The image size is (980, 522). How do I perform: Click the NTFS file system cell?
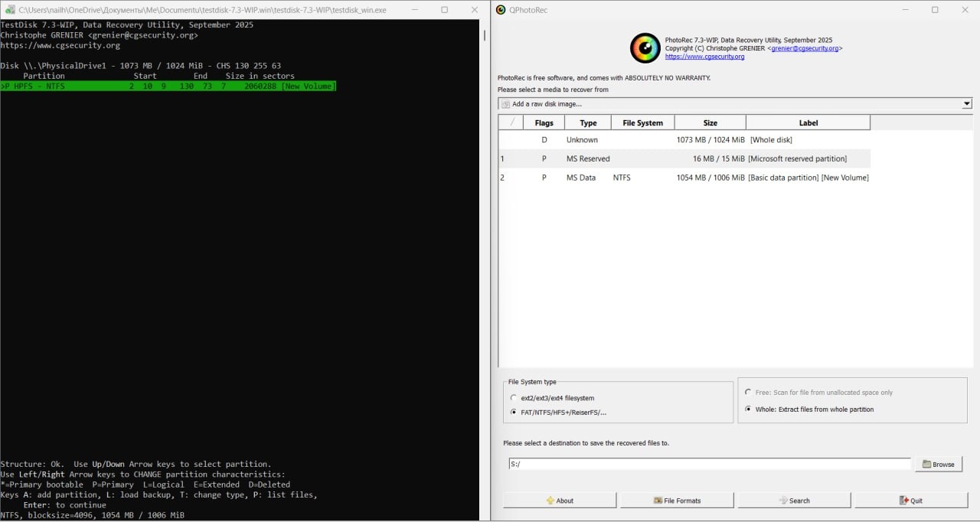point(622,178)
